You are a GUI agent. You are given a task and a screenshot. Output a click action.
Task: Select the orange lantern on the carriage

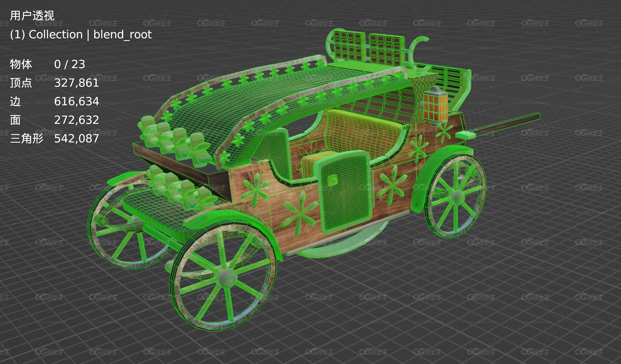click(435, 106)
